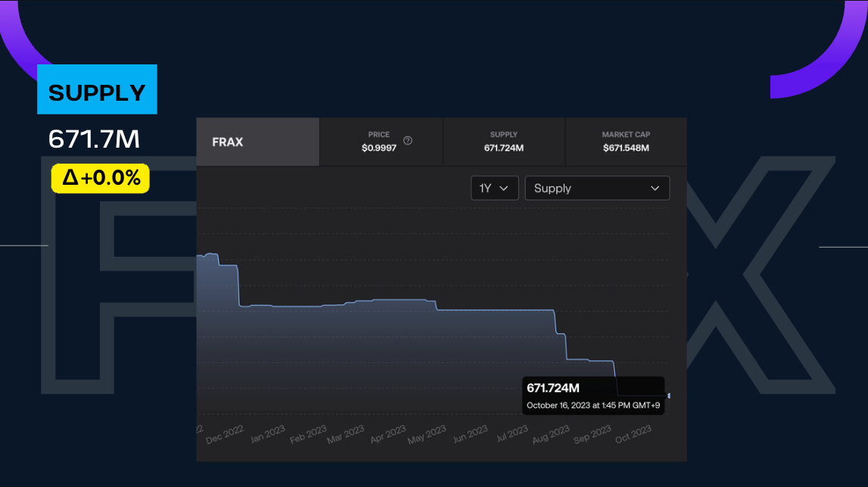Viewport: 868px width, 487px height.
Task: Select the FRAX tab
Action: (257, 142)
